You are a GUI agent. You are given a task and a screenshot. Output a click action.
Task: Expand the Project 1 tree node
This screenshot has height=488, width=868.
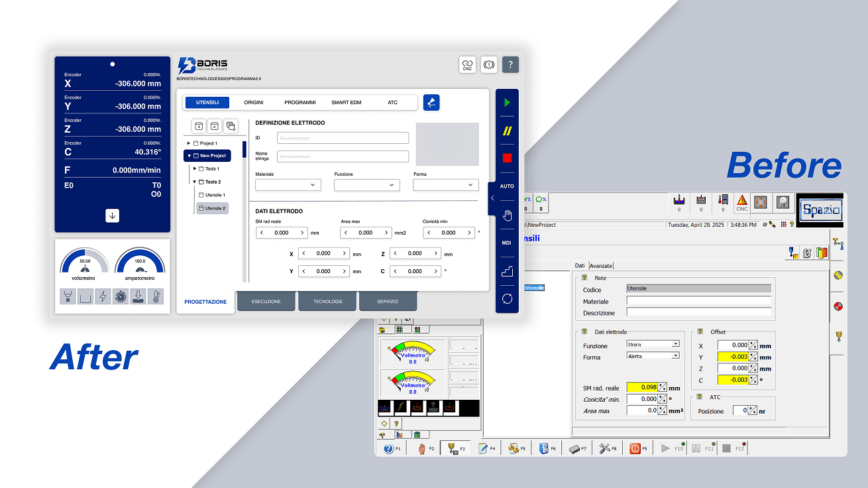(189, 143)
